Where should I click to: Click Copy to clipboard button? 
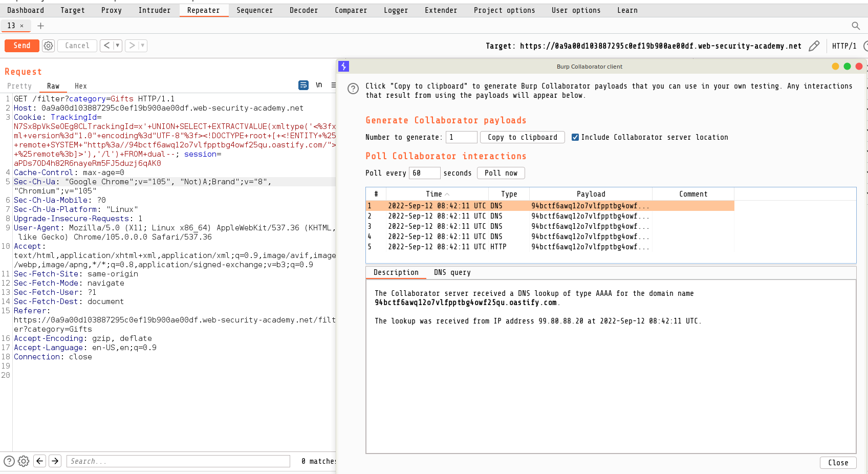pyautogui.click(x=523, y=137)
